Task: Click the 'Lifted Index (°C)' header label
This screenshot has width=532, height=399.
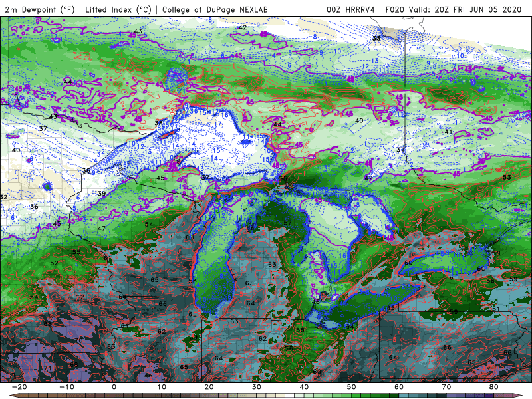Action: coord(118,9)
